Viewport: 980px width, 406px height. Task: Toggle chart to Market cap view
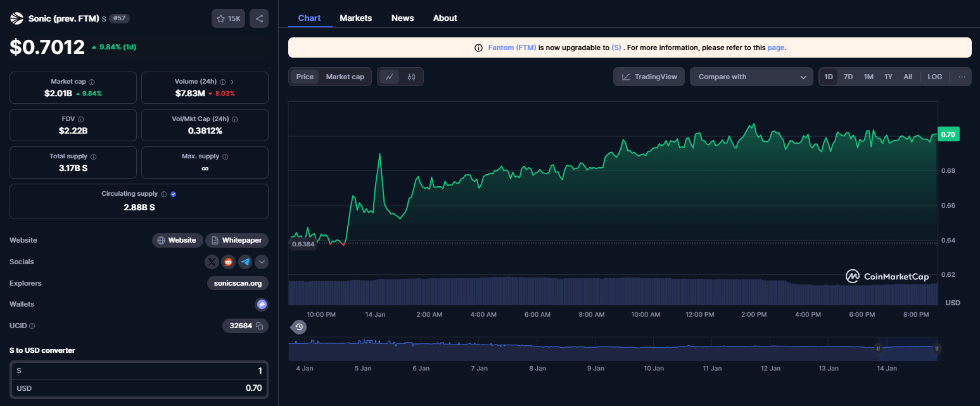coord(345,77)
